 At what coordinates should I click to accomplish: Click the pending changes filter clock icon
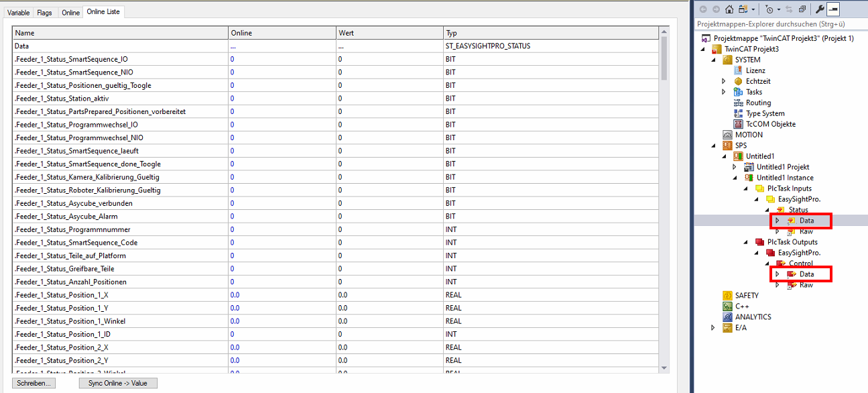pos(769,9)
